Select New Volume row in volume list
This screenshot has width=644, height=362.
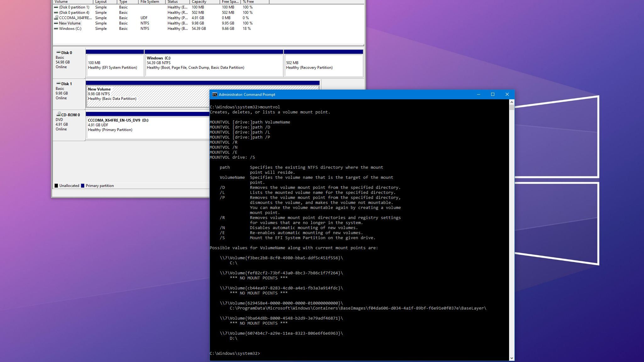(70, 23)
